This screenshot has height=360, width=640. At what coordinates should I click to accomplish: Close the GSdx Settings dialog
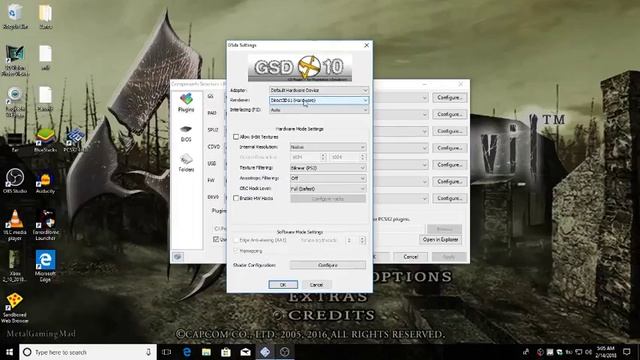366,45
